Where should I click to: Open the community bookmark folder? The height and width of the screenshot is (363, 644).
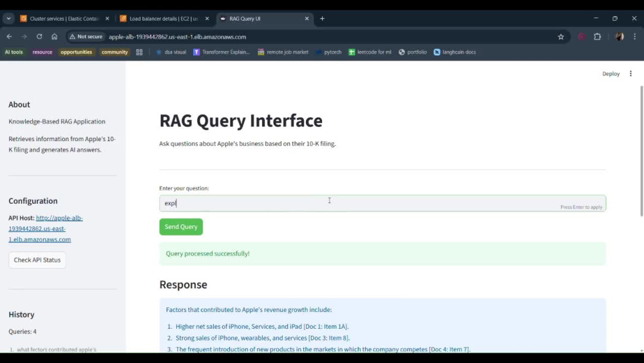point(115,52)
